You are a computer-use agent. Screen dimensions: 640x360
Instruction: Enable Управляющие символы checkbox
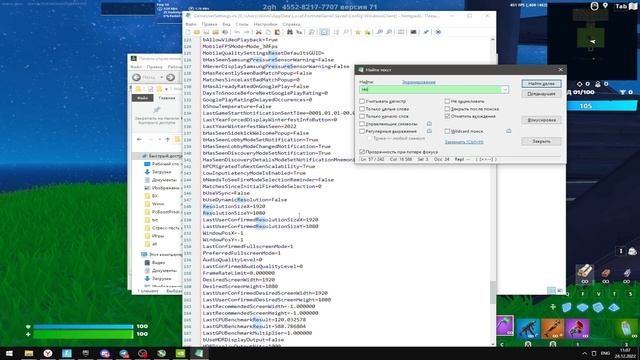coord(362,124)
